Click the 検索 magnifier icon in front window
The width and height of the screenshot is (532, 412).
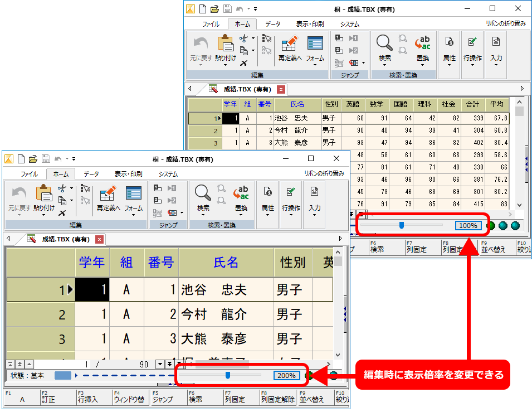203,193
